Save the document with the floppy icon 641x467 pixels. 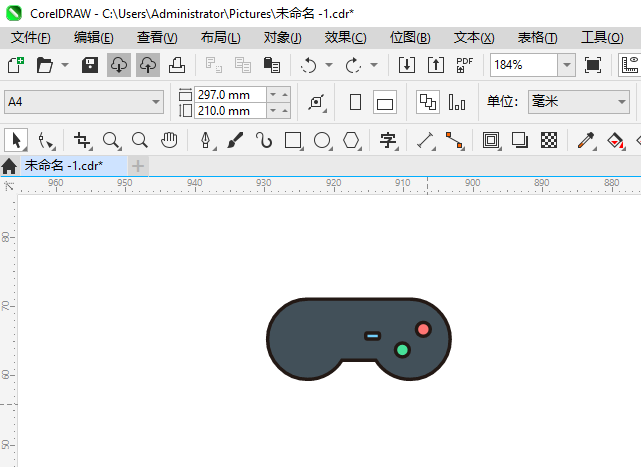(x=90, y=65)
